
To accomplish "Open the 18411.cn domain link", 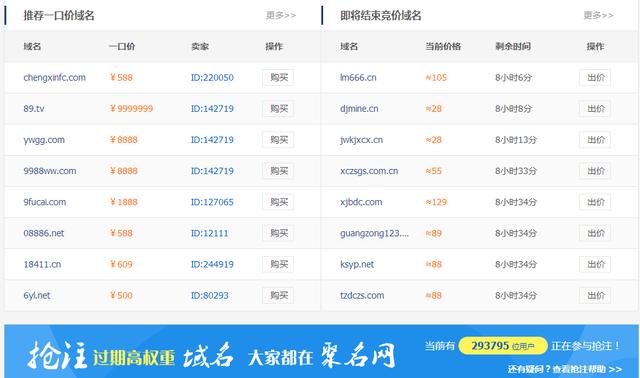I will pyautogui.click(x=42, y=264).
